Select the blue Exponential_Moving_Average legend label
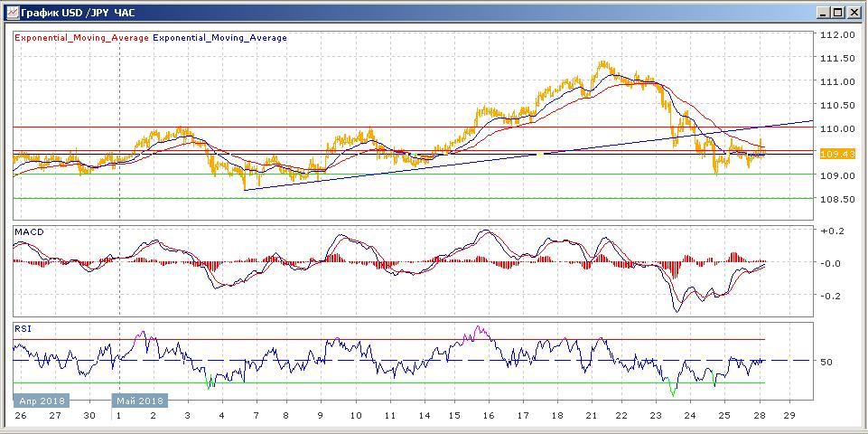Image resolution: width=868 pixels, height=434 pixels. (x=220, y=38)
